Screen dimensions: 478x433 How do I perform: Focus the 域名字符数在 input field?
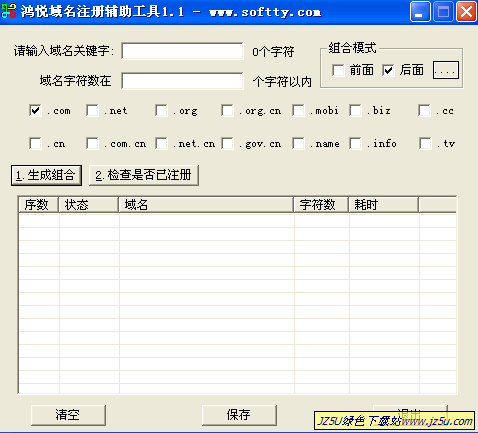click(182, 81)
